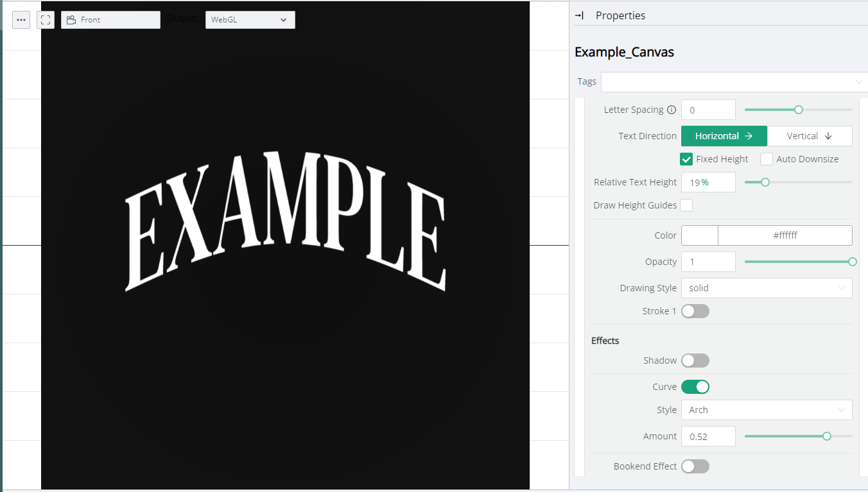Enable the Auto Downsize checkbox
Image resolution: width=868 pixels, height=492 pixels.
tap(767, 159)
